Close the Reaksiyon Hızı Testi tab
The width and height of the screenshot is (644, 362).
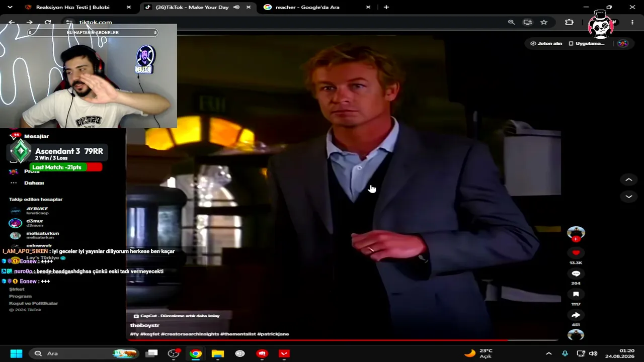(x=129, y=7)
